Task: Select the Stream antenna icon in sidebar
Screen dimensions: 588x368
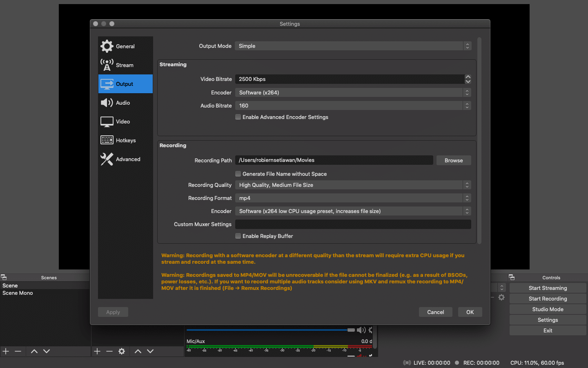Action: click(x=107, y=65)
